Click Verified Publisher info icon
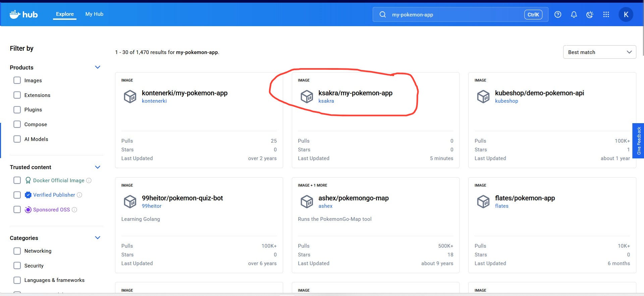This screenshot has height=296, width=644. (x=79, y=195)
